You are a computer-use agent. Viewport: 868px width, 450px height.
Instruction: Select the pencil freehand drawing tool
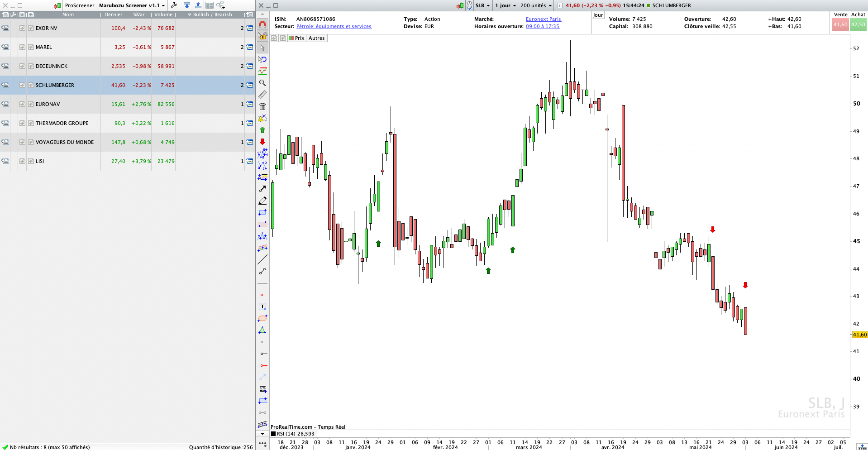tap(262, 201)
